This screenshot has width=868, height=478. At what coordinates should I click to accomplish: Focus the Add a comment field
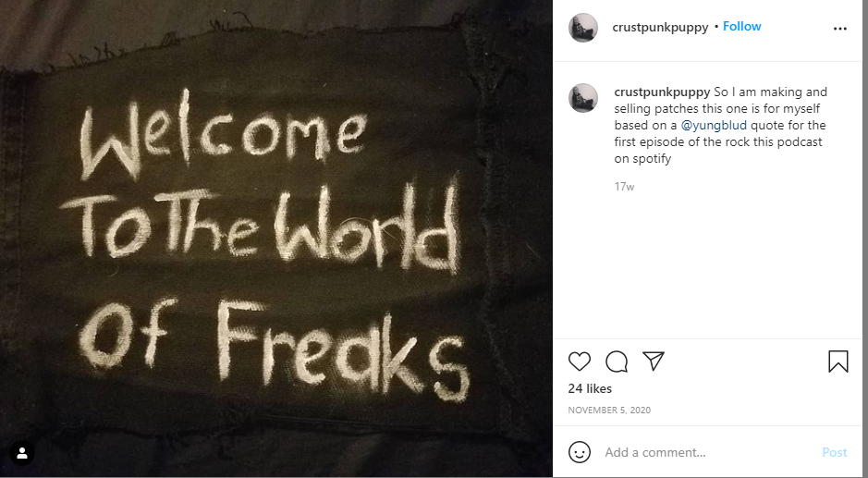tap(709, 452)
